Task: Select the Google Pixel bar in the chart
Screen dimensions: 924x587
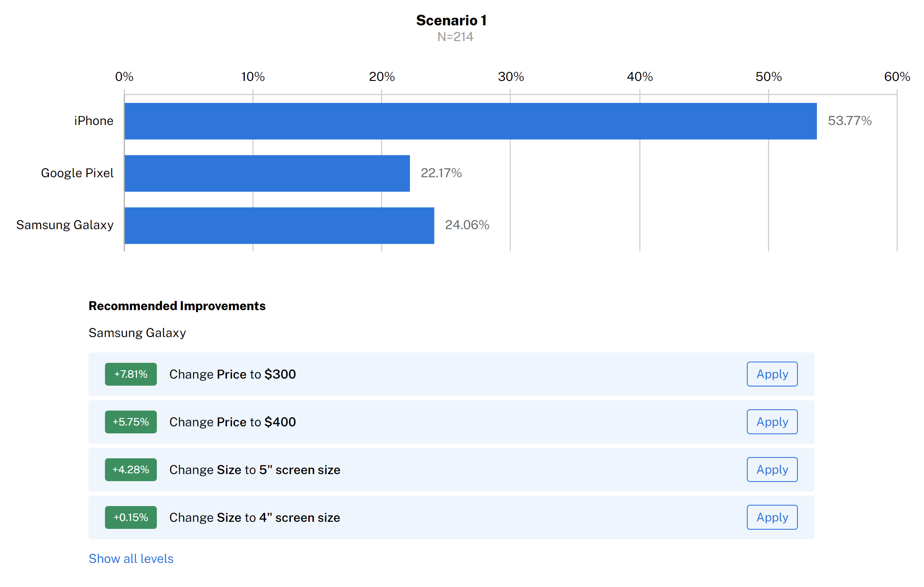Action: 267,174
